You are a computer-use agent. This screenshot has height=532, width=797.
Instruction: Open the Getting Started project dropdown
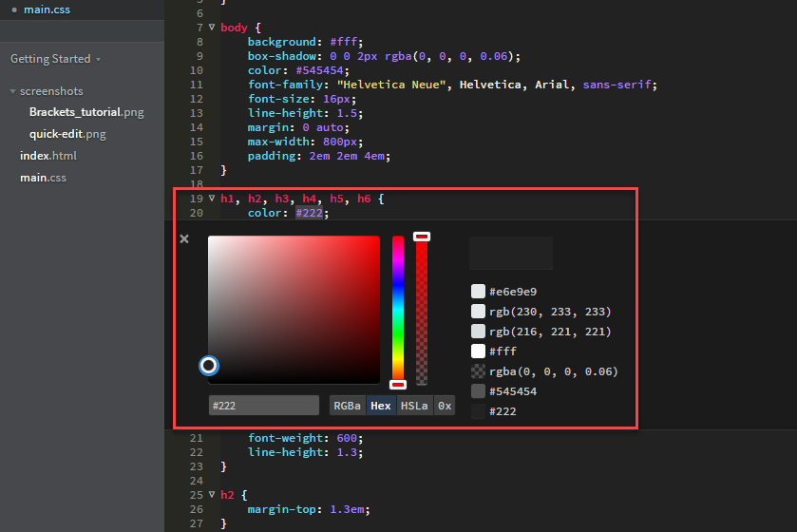pos(55,59)
